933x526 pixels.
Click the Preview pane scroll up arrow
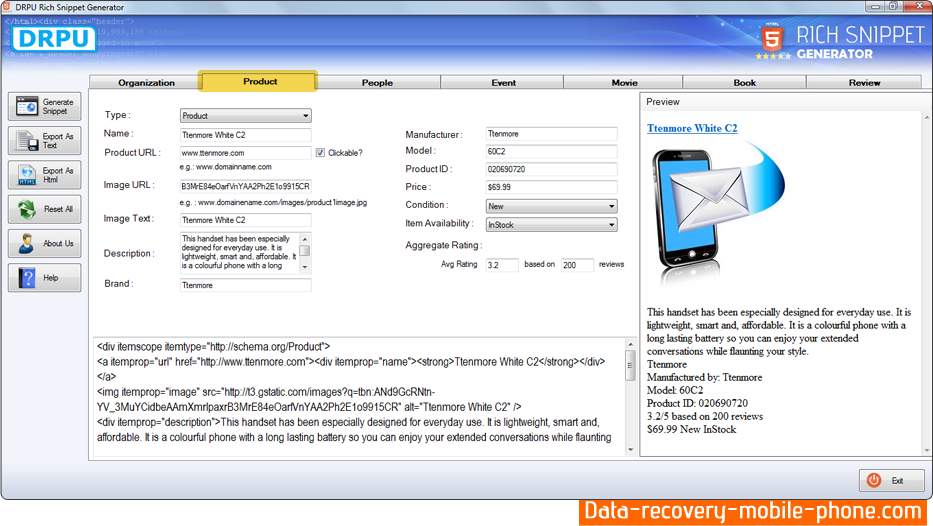coord(927,117)
